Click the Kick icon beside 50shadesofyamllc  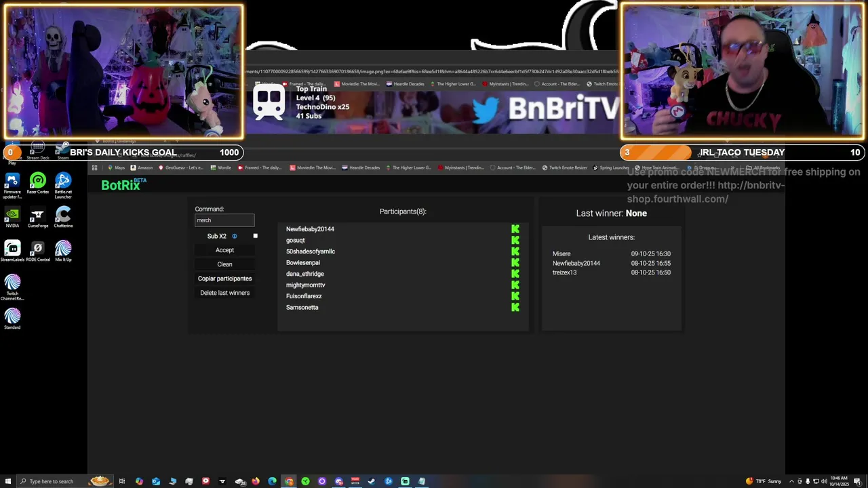coord(515,251)
